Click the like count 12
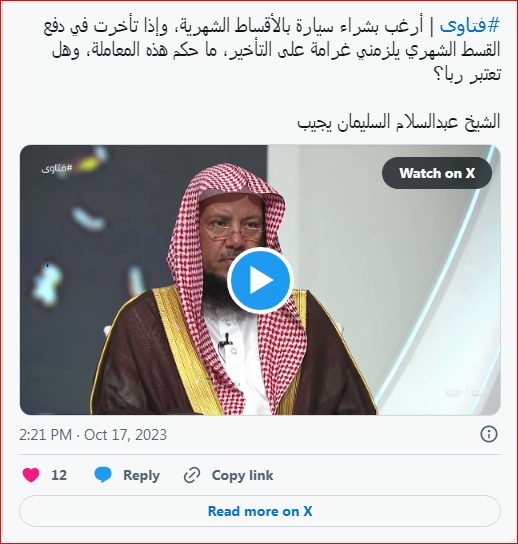 coord(59,475)
